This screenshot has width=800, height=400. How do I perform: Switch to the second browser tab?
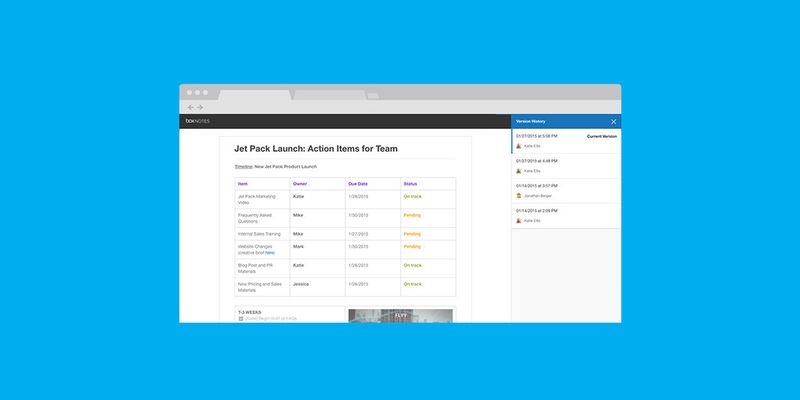coord(330,95)
